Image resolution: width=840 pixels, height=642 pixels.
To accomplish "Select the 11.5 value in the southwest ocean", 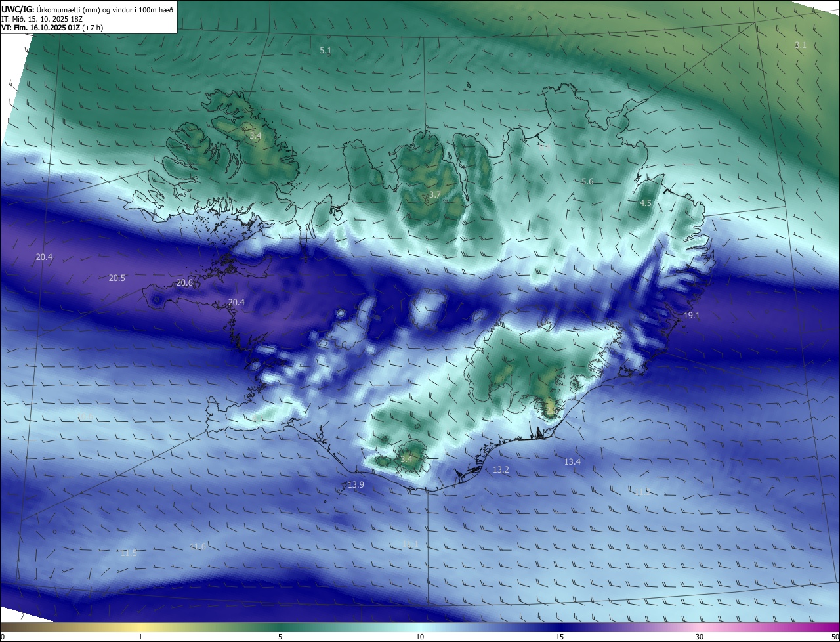I will 129,553.
